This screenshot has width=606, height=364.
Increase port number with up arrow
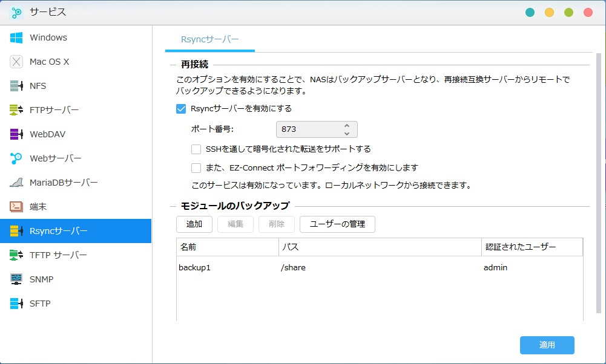click(x=346, y=126)
